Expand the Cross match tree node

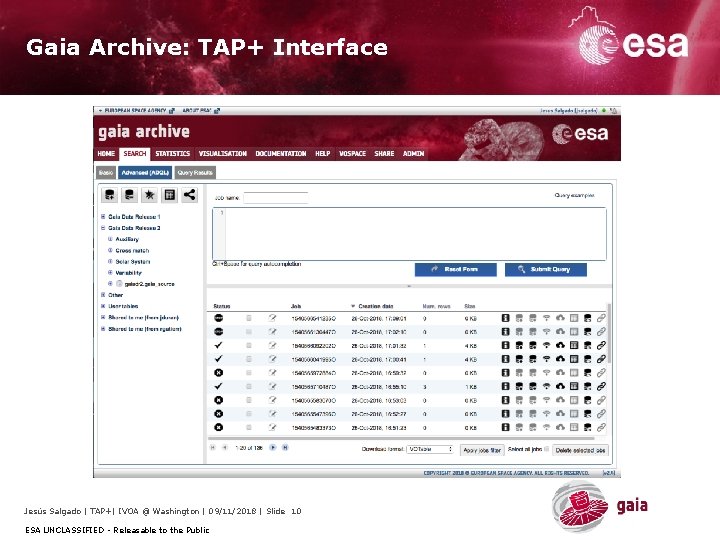coord(110,250)
